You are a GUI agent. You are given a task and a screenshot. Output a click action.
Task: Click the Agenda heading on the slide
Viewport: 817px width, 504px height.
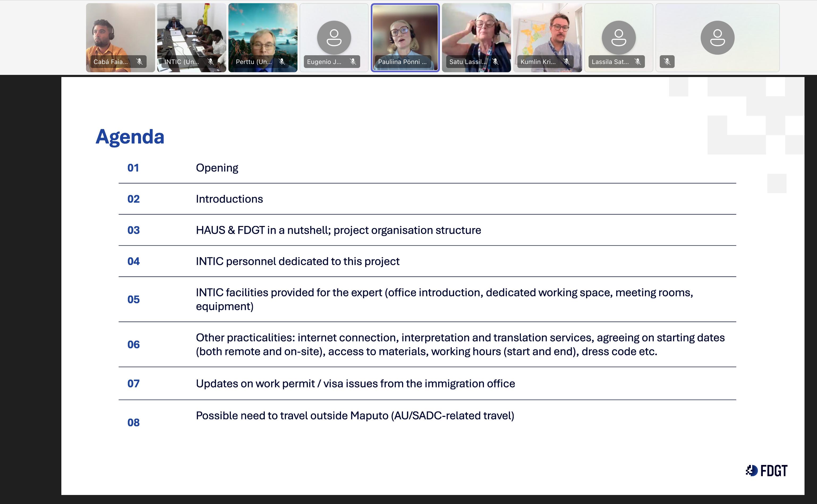[130, 137]
